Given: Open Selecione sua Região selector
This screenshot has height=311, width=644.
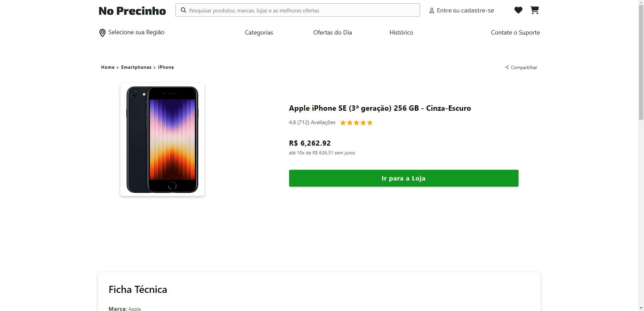Looking at the screenshot, I should tap(136, 32).
